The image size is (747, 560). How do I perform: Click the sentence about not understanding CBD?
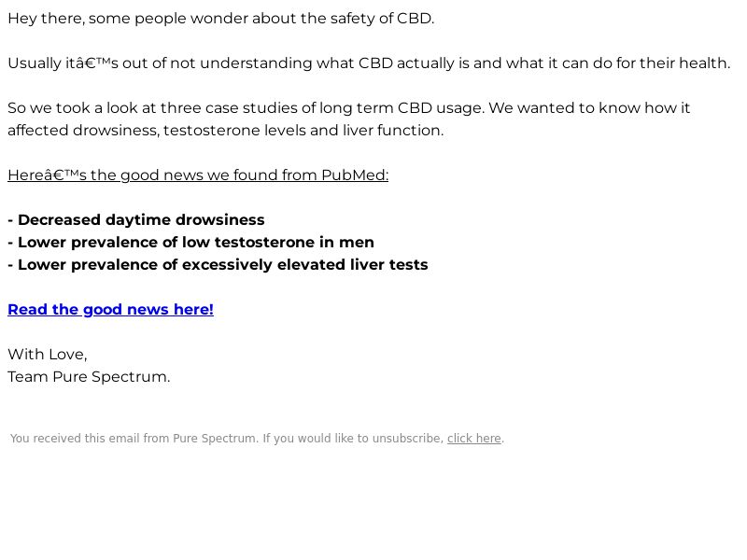[x=369, y=63]
